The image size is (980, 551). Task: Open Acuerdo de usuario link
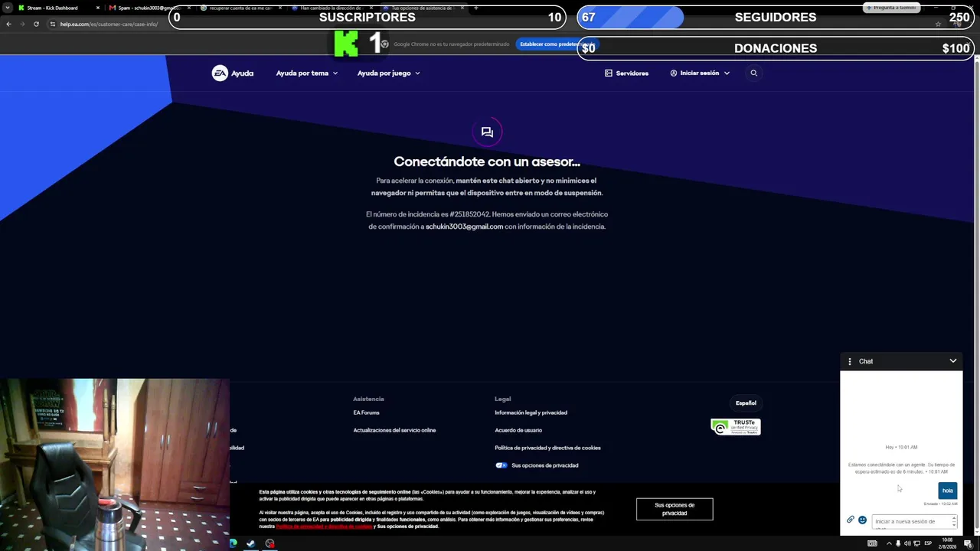[518, 430]
